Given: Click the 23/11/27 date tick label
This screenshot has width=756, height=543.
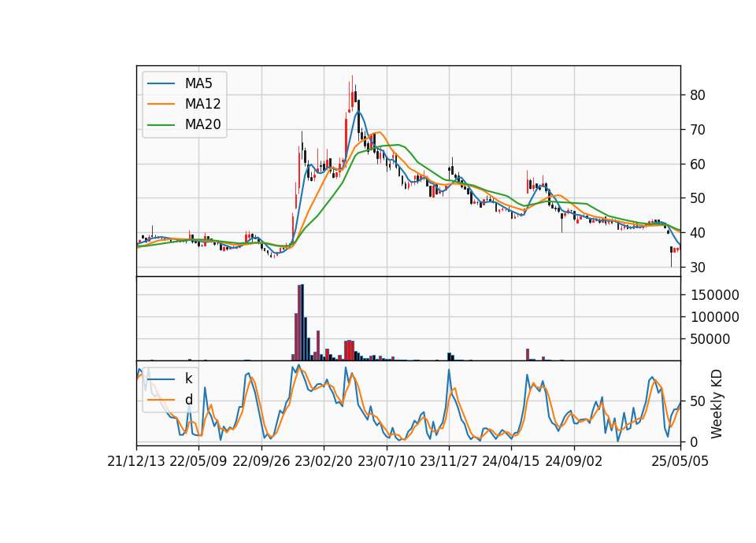Looking at the screenshot, I should tap(449, 462).
